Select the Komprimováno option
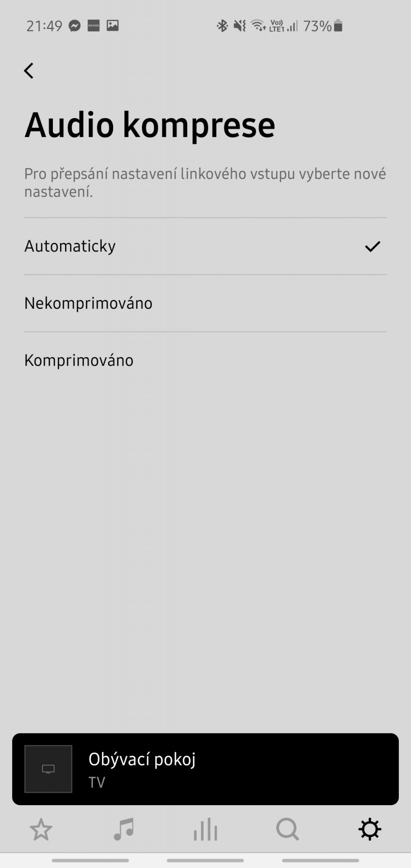Image resolution: width=411 pixels, height=868 pixels. 205,360
